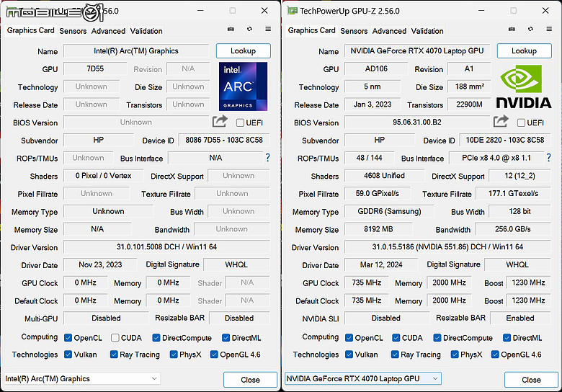Click Driver Date value Nov 23, 2023

100,264
